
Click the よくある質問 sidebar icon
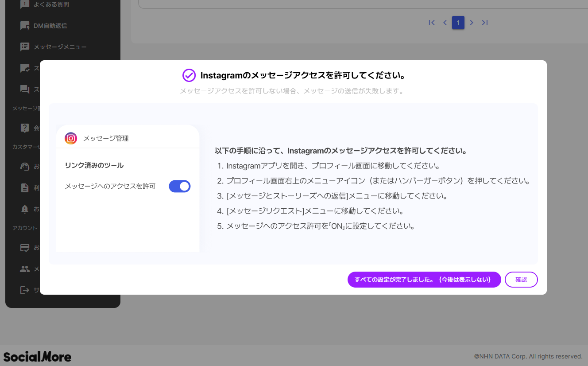point(25,4)
